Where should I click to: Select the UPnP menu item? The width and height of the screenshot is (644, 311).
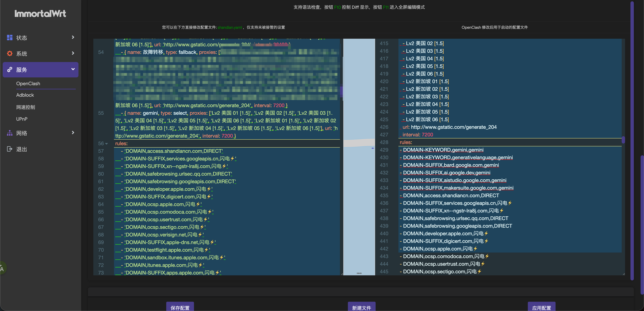[x=22, y=119]
